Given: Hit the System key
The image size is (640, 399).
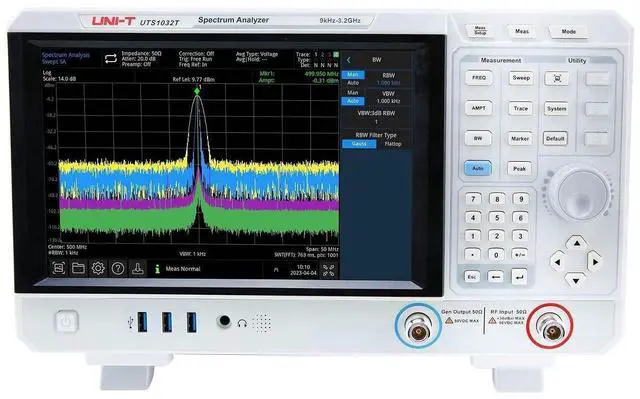Looking at the screenshot, I should click(556, 109).
